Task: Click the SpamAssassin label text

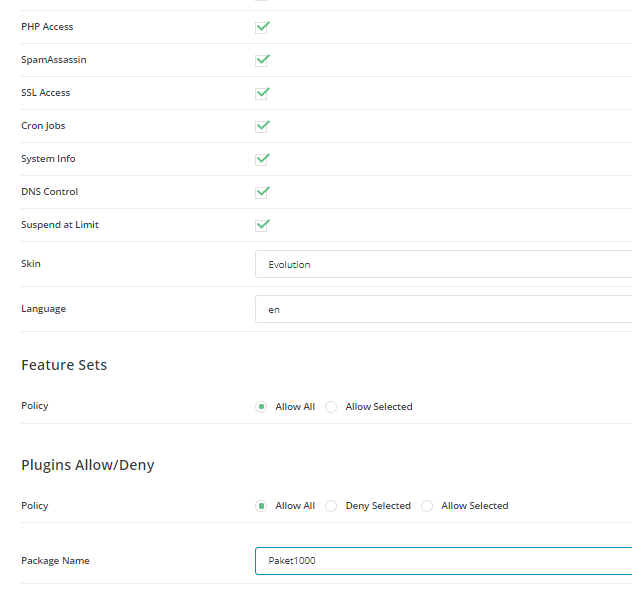Action: pos(54,60)
